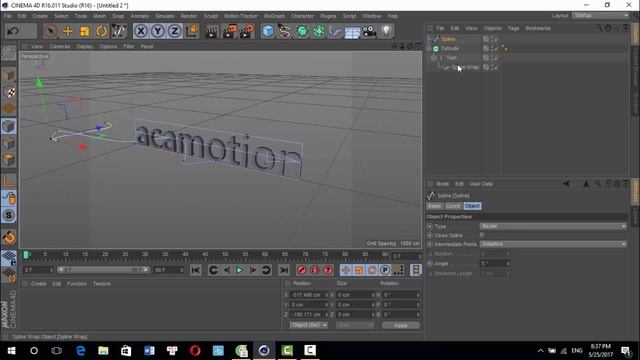This screenshot has height=360, width=640.
Task: Switch to Texture mode checkerboard icon
Action: (9, 92)
